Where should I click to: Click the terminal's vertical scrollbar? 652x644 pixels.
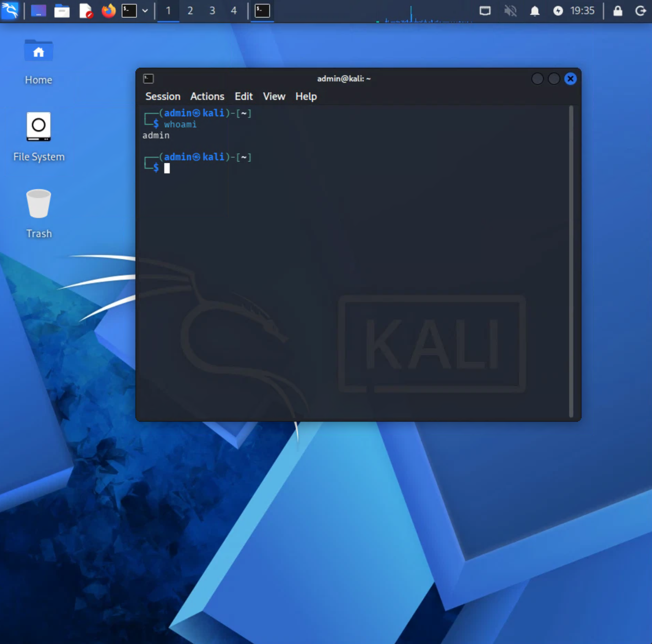571,262
